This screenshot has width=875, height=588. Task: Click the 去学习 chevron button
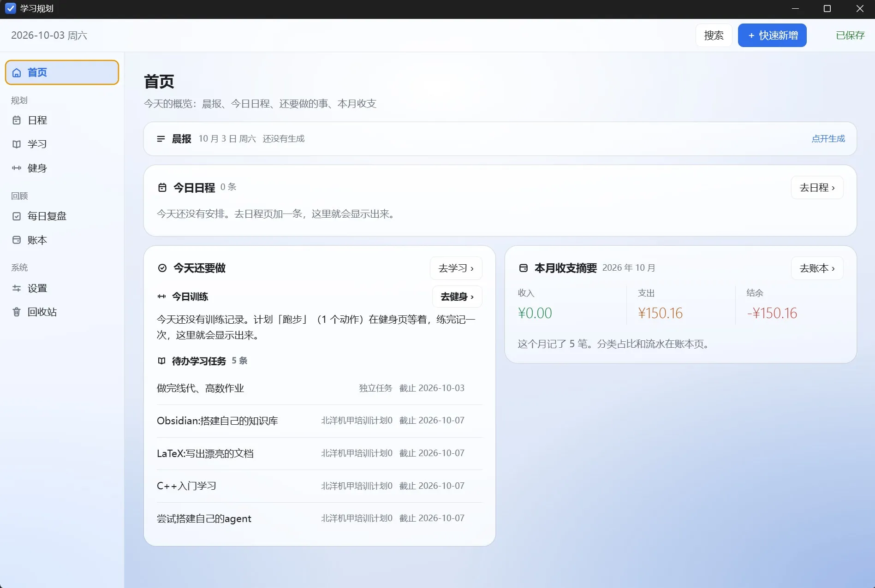[456, 268]
